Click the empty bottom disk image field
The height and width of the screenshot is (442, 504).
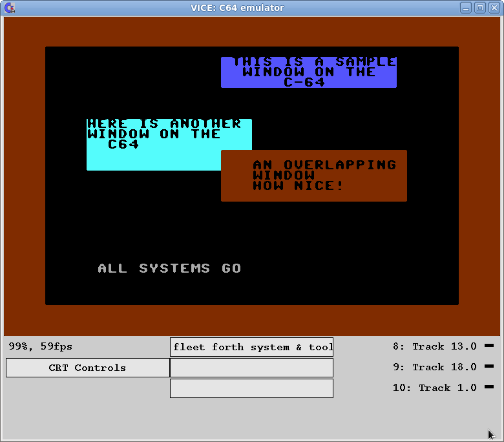[x=251, y=388]
